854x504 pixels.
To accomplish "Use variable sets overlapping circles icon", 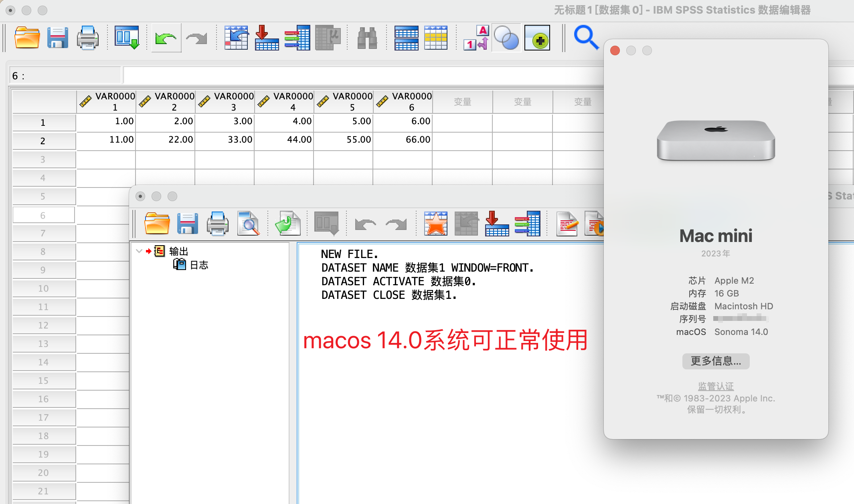I will click(506, 38).
